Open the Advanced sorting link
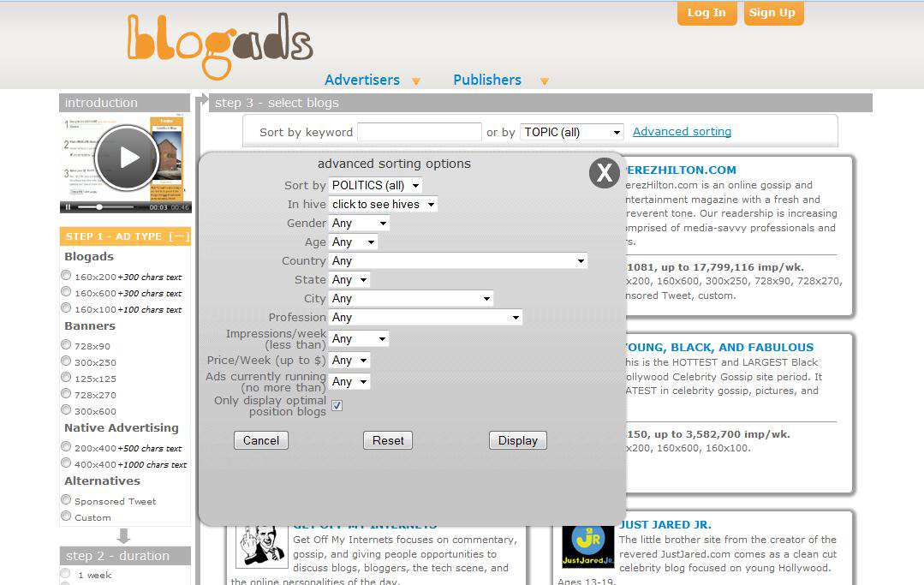Viewport: 924px width, 585px height. (682, 131)
